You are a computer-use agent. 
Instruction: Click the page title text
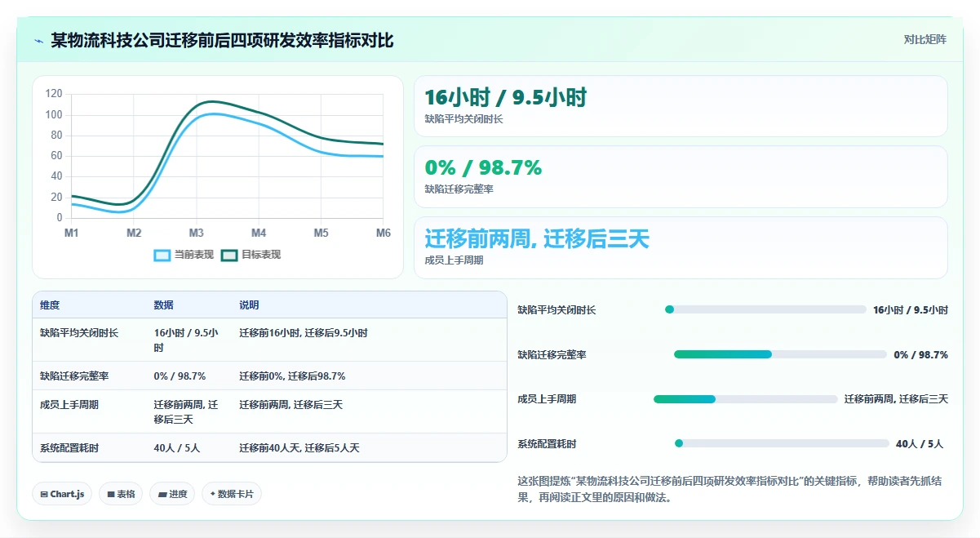coord(222,41)
